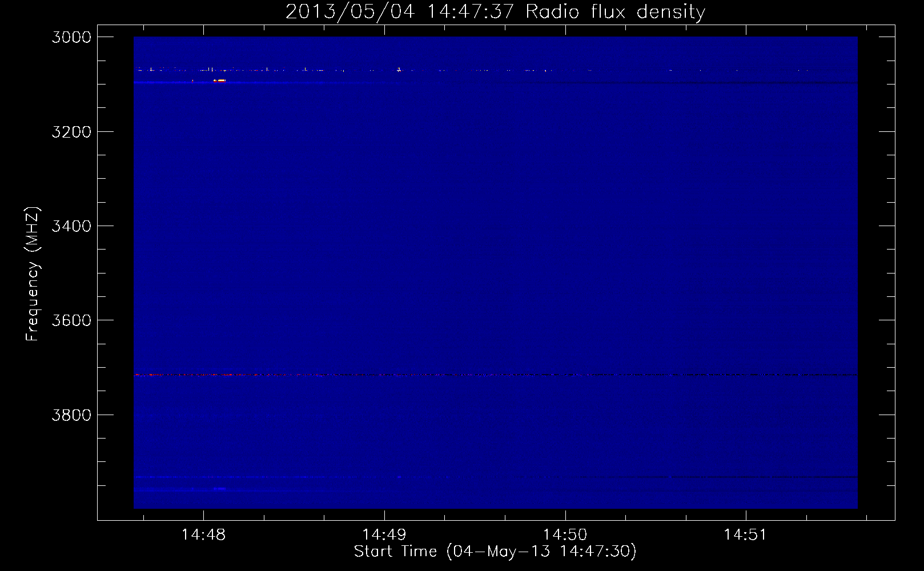Click the 3800 frequency tick label

coord(71,415)
